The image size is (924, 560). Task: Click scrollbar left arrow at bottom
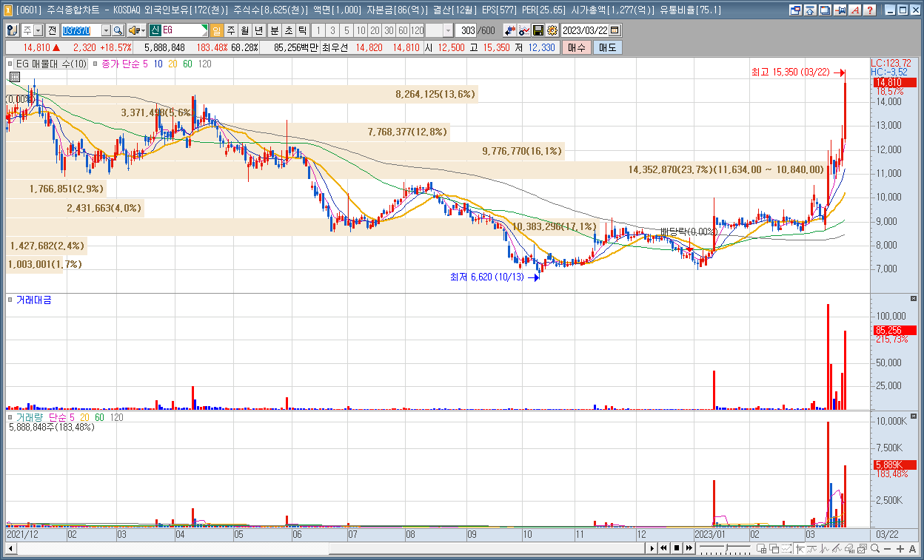[x=10, y=548]
